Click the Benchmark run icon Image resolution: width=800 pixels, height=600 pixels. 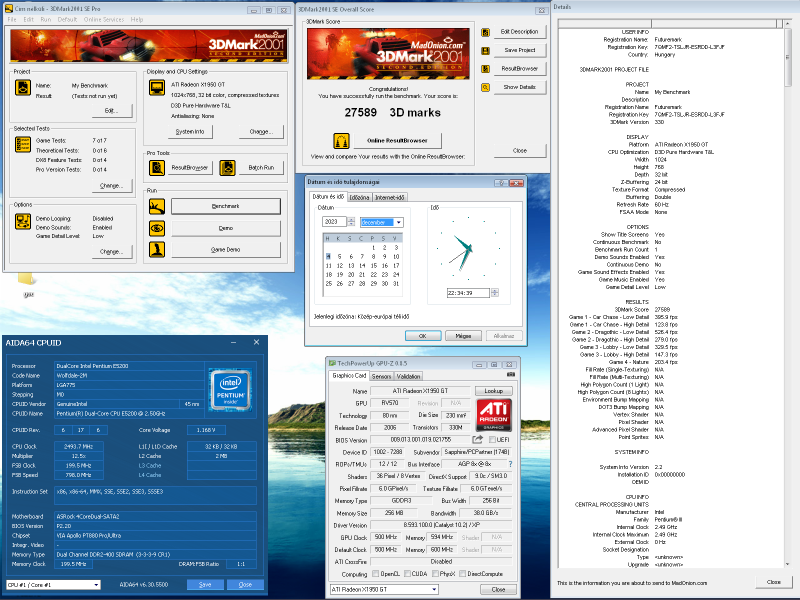click(x=157, y=206)
